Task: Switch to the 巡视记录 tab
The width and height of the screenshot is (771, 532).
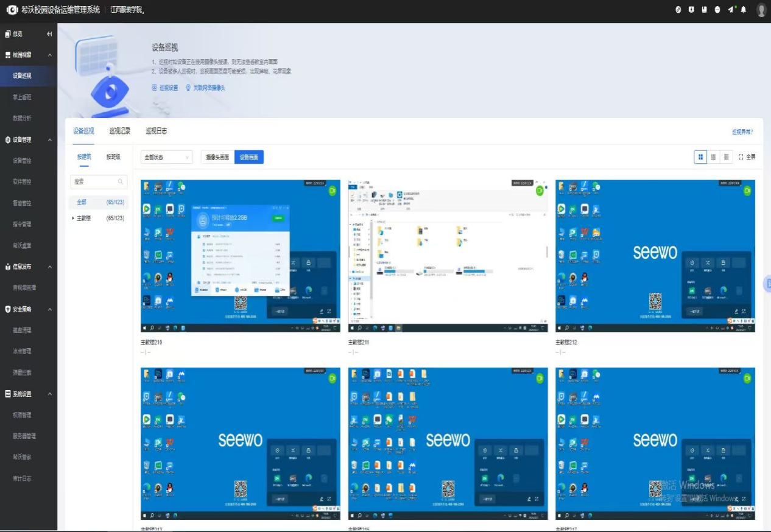Action: click(120, 131)
